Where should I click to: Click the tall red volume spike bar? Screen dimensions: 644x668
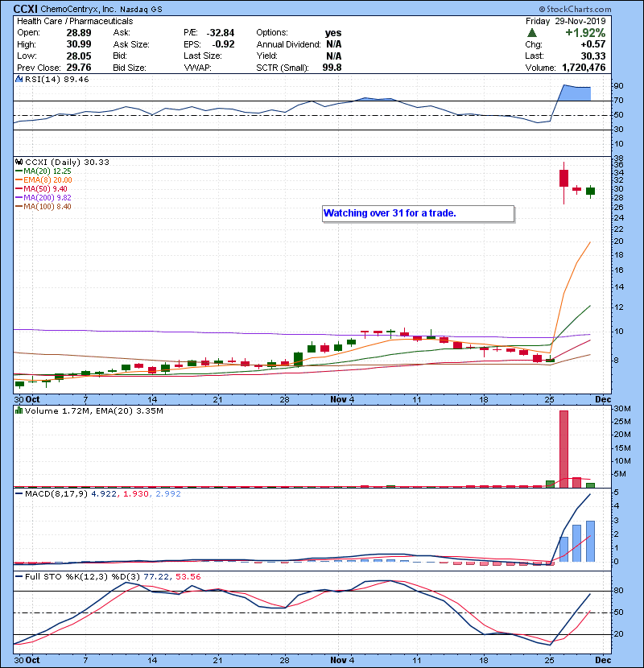(563, 448)
